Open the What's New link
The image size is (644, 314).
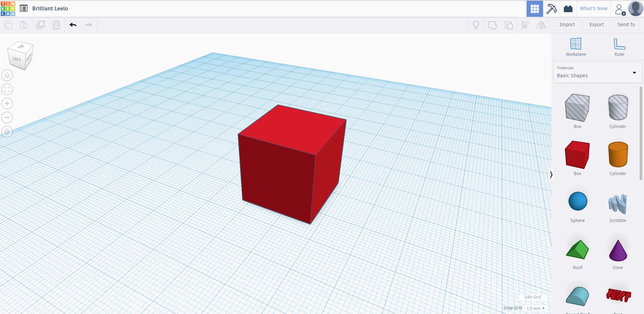coord(593,8)
